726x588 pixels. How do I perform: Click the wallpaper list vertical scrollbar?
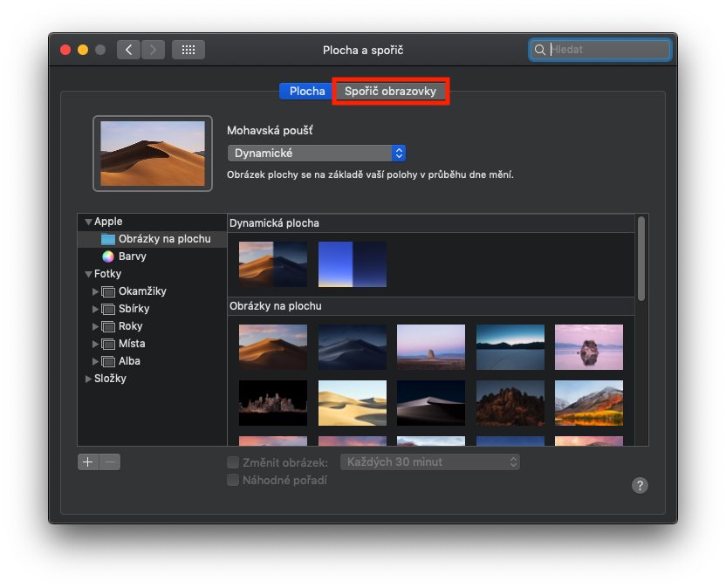pyautogui.click(x=641, y=258)
